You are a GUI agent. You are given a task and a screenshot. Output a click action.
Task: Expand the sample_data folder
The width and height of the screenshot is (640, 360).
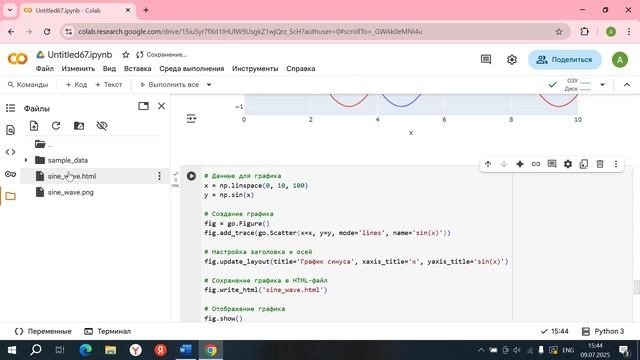point(26,160)
